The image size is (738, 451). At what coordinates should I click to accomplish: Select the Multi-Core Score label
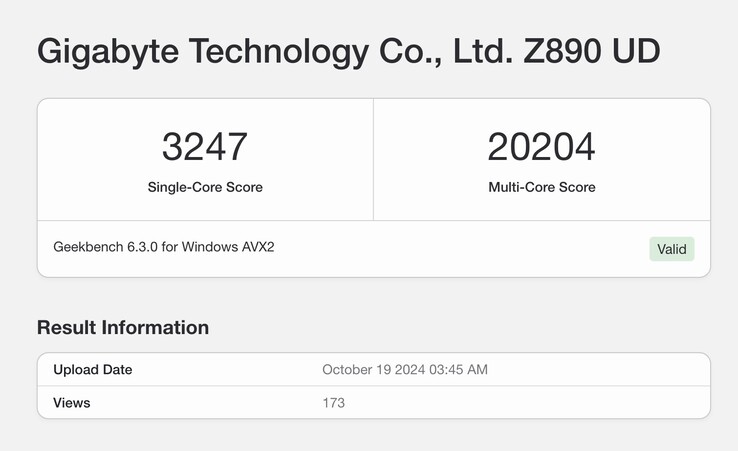point(541,187)
